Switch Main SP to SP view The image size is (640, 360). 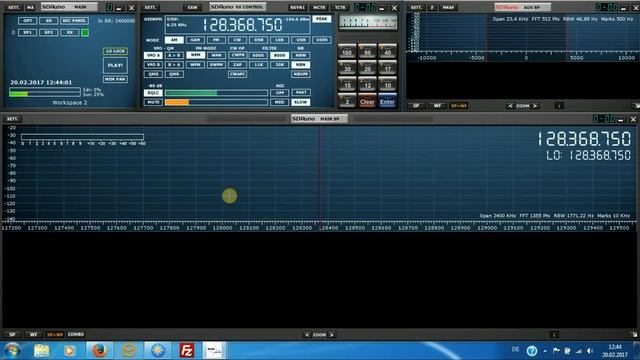tap(12, 335)
